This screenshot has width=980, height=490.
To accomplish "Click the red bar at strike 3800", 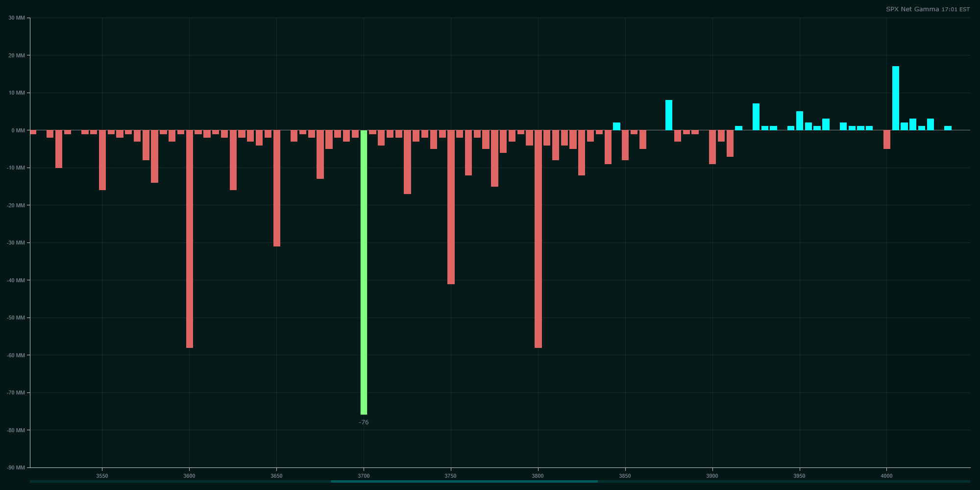I will [538, 239].
